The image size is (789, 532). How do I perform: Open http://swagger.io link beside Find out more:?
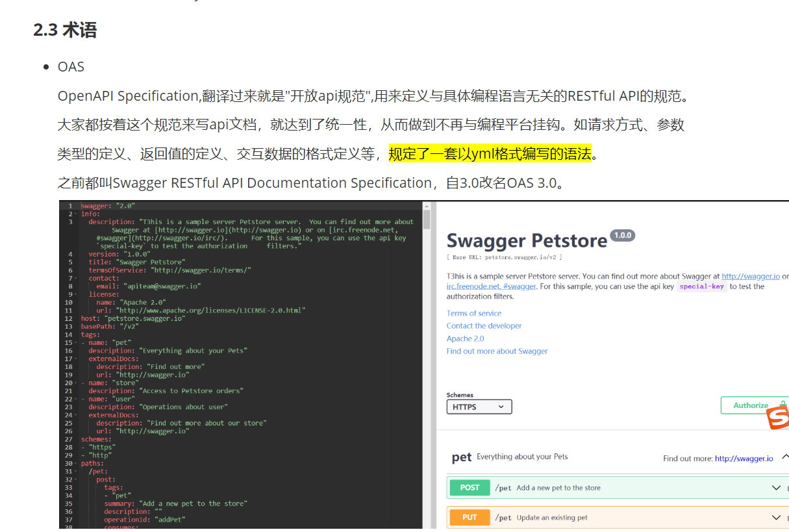(744, 459)
